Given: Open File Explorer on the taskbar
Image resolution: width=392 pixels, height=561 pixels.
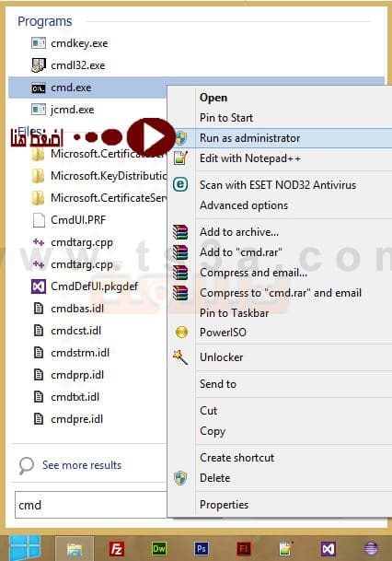Looking at the screenshot, I should (75, 548).
